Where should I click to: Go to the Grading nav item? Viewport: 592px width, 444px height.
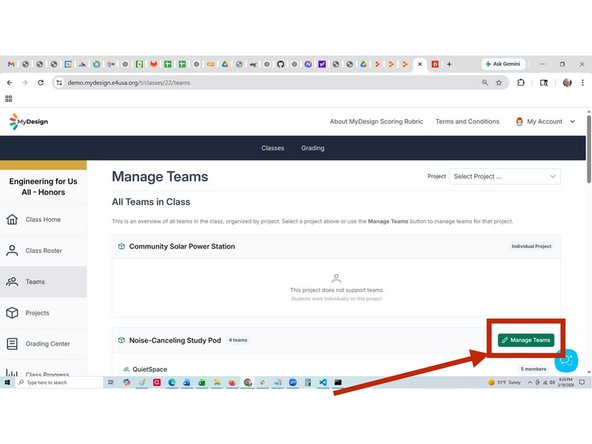click(313, 148)
